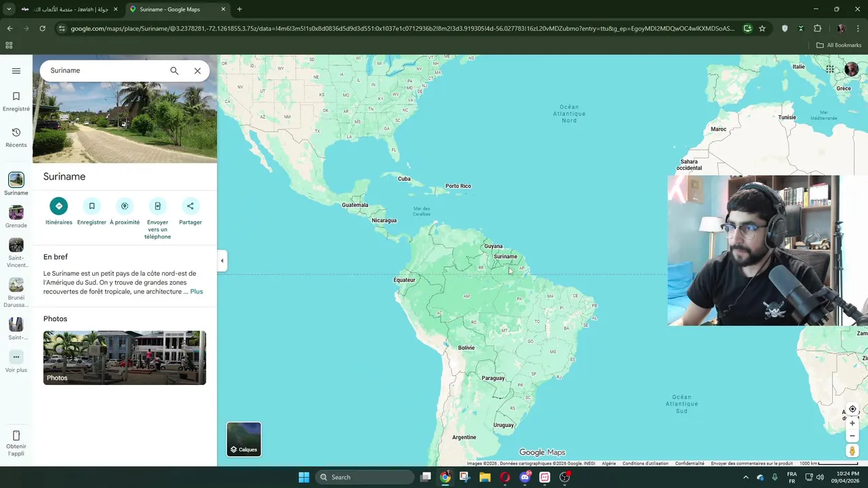Select the Suriname recent place thumbnail
The width and height of the screenshot is (868, 488).
click(16, 180)
